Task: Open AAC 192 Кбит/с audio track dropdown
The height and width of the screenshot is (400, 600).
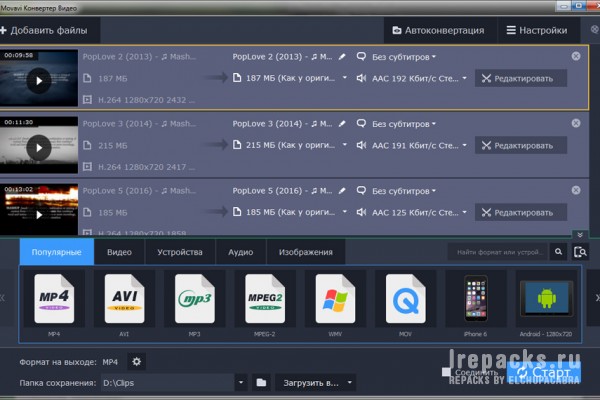Action: 465,78
